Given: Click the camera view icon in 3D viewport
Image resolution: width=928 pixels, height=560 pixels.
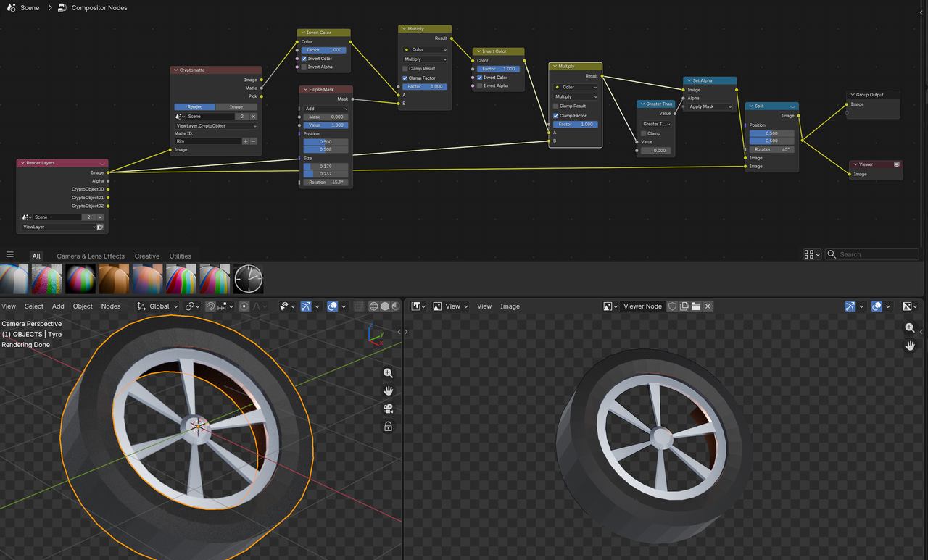Looking at the screenshot, I should [x=388, y=409].
